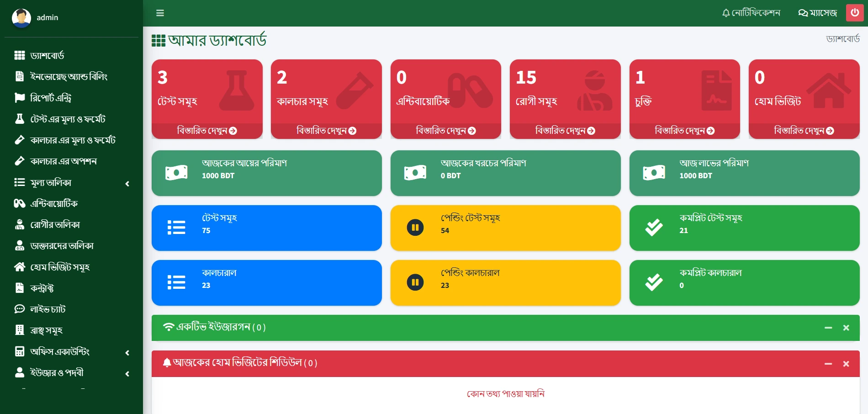Image resolution: width=868 pixels, height=414 pixels.
Task: Click the house icon on হোম ভিজিট card
Action: coord(828,90)
